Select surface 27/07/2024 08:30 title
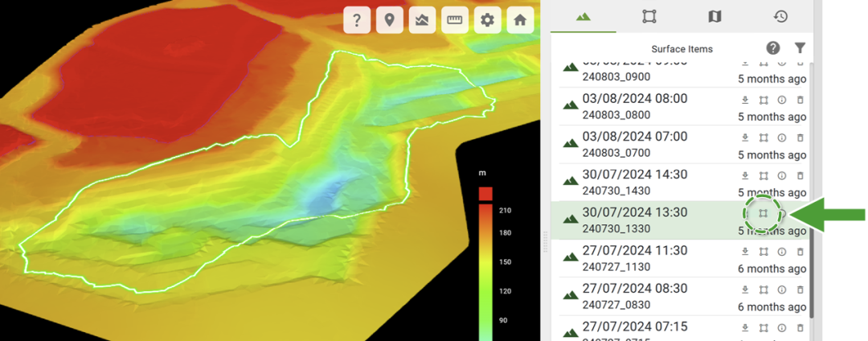The image size is (868, 341). (x=635, y=289)
